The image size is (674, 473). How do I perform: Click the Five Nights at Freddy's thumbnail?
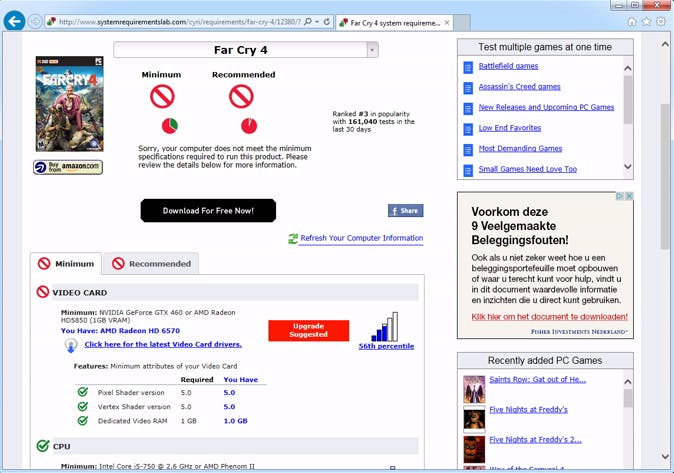[474, 419]
